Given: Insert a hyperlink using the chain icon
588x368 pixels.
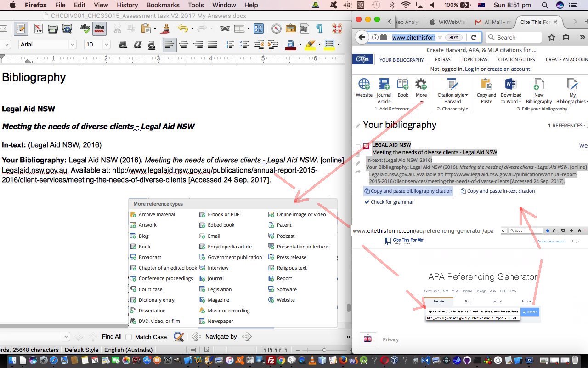Looking at the screenshot, I should 225,29.
